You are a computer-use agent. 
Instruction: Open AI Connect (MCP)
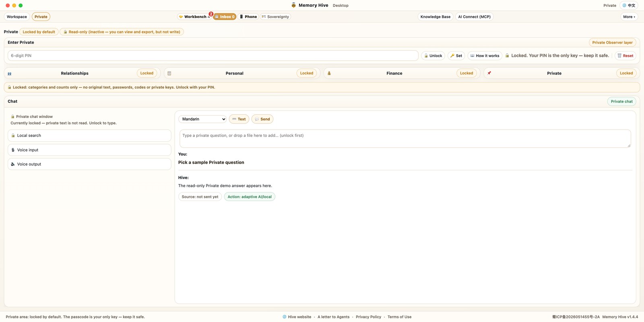point(474,17)
